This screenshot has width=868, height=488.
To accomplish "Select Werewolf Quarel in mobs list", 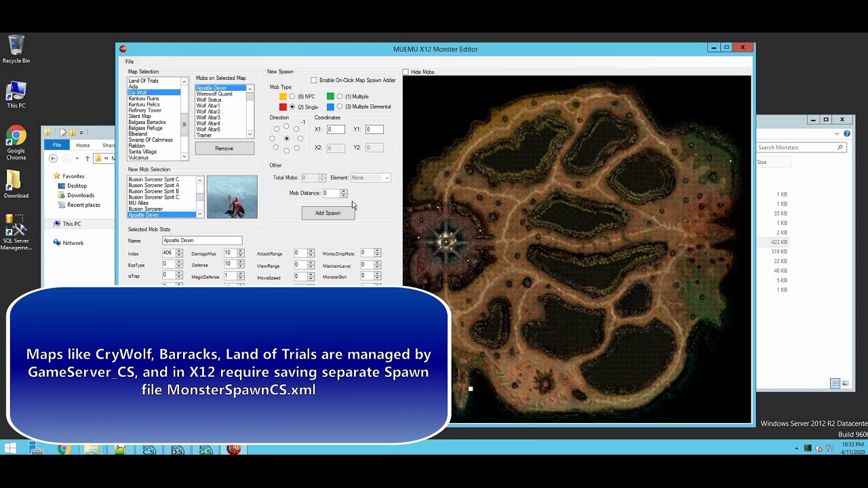I will pos(214,94).
